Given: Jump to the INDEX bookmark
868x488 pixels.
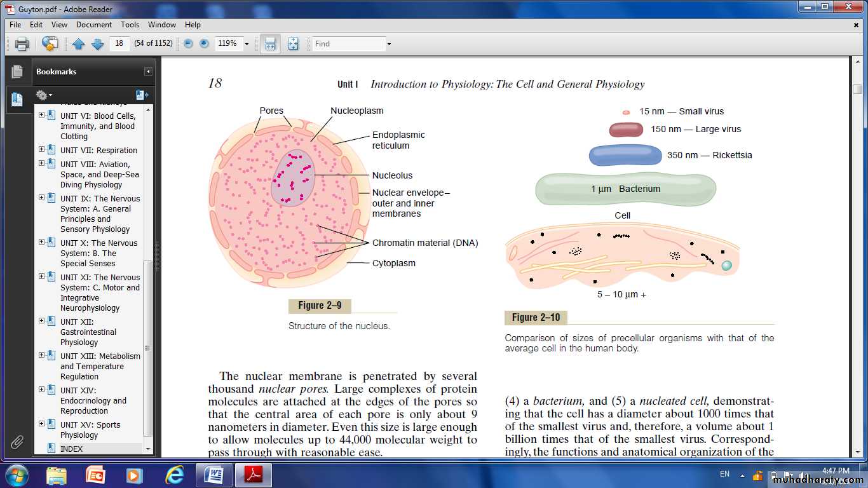Looking at the screenshot, I should tap(71, 449).
